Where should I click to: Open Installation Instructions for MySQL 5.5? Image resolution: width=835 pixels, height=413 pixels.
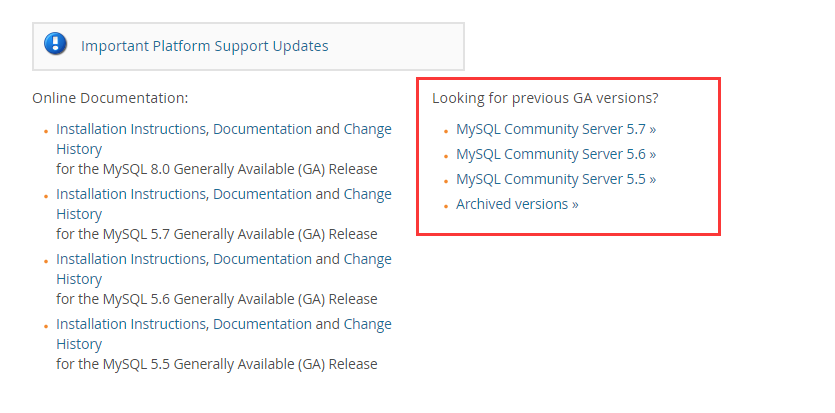pyautogui.click(x=131, y=324)
